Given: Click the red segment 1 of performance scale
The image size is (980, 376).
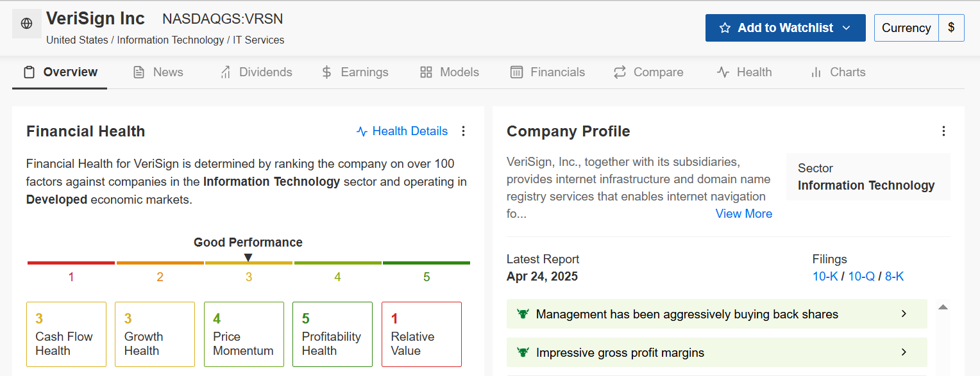Looking at the screenshot, I should click(x=71, y=263).
